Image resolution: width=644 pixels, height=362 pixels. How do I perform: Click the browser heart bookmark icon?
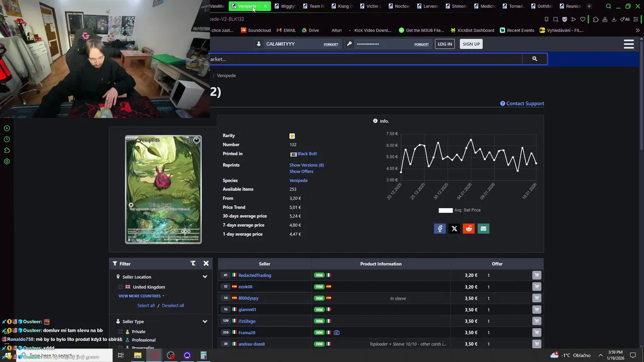tap(583, 19)
